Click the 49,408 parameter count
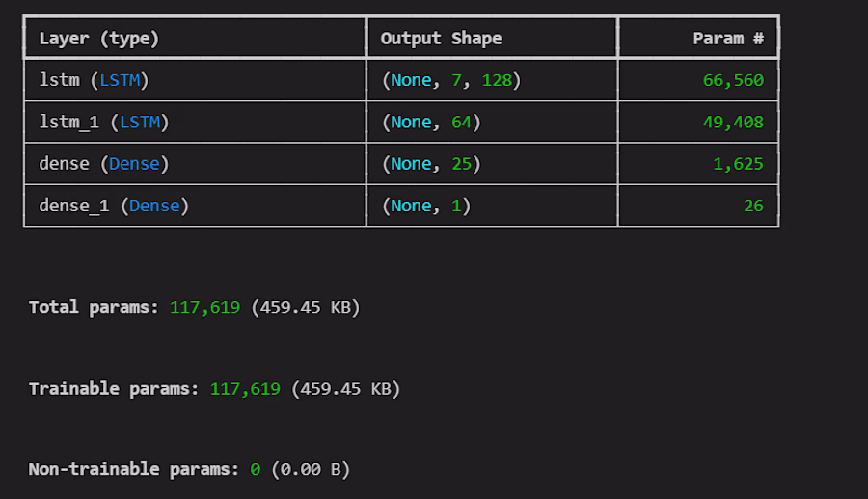868x499 pixels. (733, 122)
